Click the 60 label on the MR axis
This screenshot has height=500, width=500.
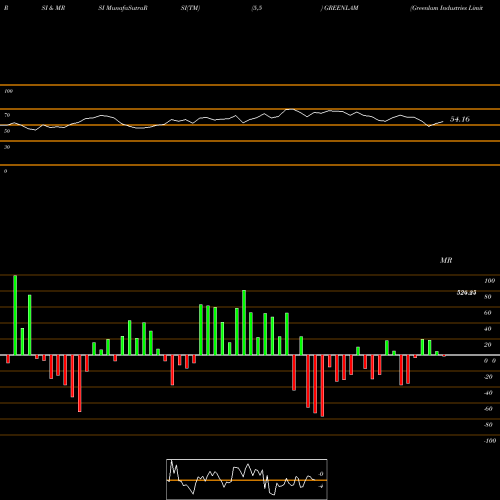click(x=488, y=313)
